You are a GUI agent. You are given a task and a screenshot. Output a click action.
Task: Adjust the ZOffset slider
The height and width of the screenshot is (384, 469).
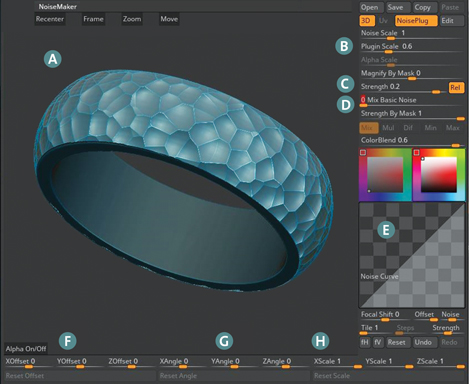click(131, 363)
